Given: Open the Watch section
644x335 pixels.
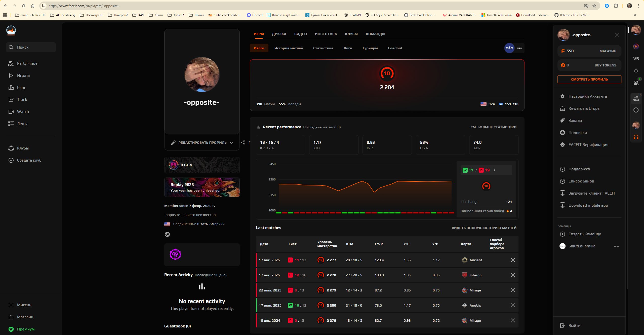Looking at the screenshot, I should tap(23, 111).
